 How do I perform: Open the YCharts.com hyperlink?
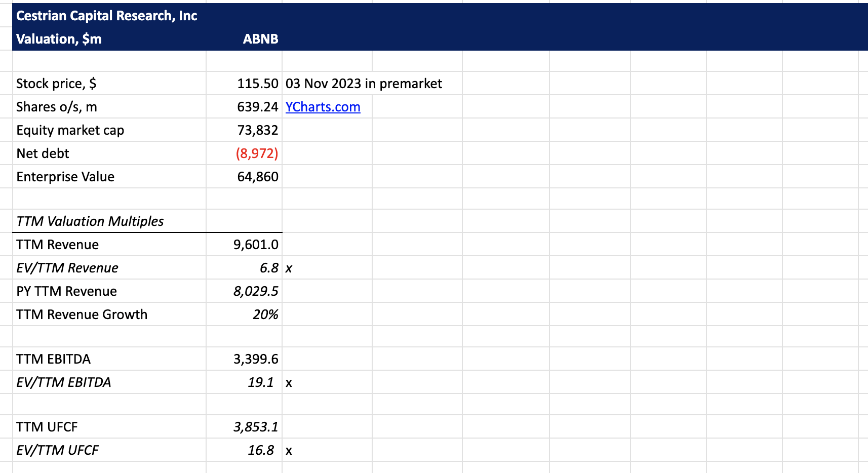(323, 107)
